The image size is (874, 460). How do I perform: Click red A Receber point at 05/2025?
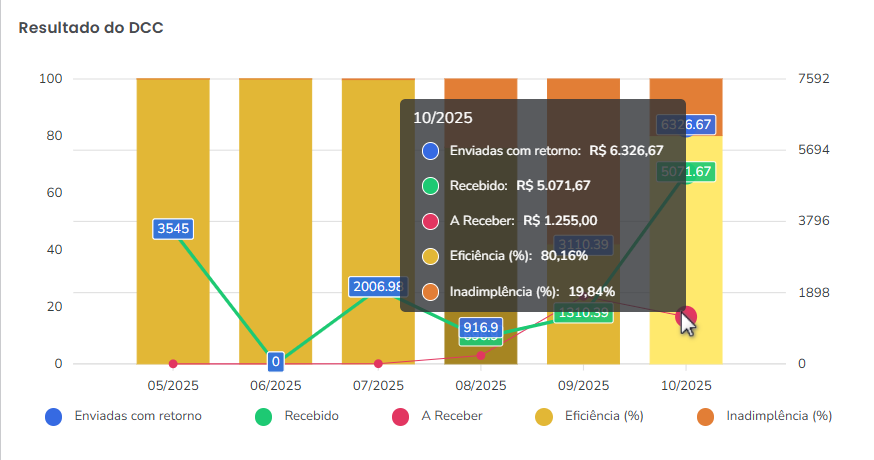pyautogui.click(x=173, y=364)
